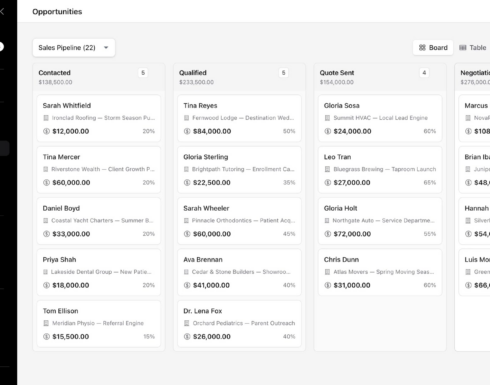Viewport: 490px width, 385px height.
Task: Click building icon beside Brightpath Tutoring
Action: [x=187, y=169]
